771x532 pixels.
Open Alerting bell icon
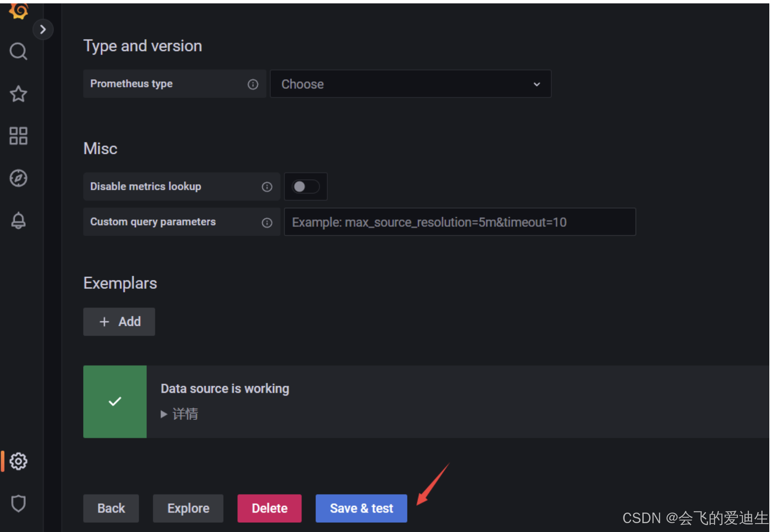(19, 220)
